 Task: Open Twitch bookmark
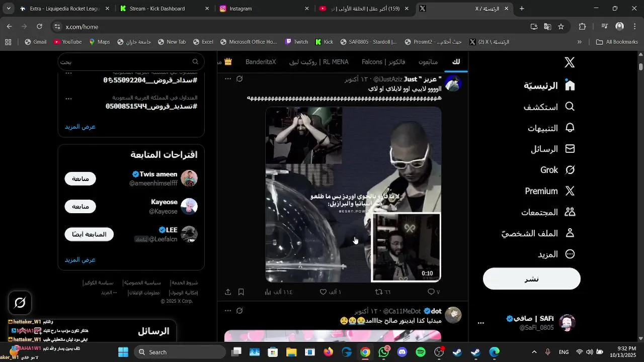pos(296,42)
